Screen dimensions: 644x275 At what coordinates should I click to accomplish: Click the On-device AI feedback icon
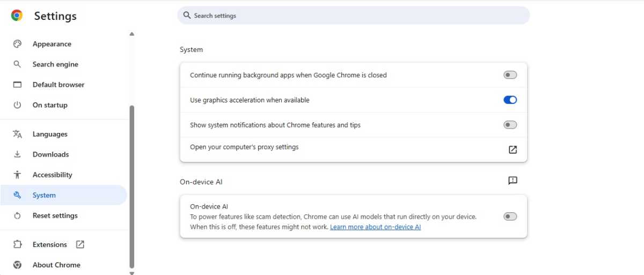tap(513, 181)
